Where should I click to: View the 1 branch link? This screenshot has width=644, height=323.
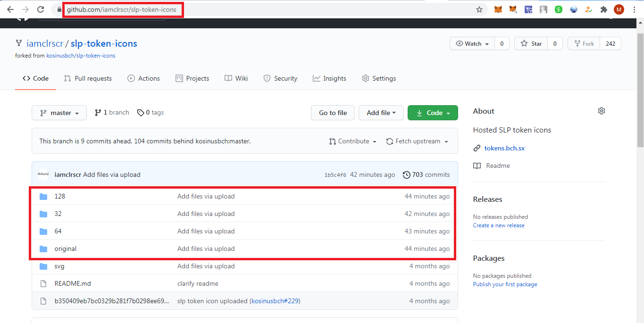click(112, 112)
